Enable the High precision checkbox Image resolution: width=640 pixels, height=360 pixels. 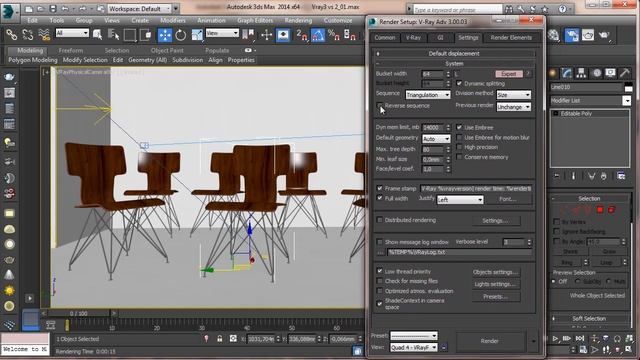(459, 147)
